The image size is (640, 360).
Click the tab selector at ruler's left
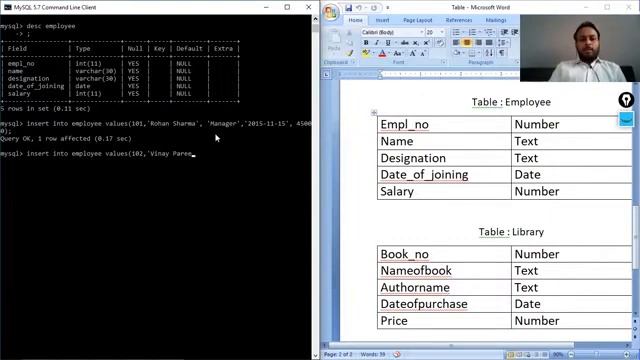327,74
